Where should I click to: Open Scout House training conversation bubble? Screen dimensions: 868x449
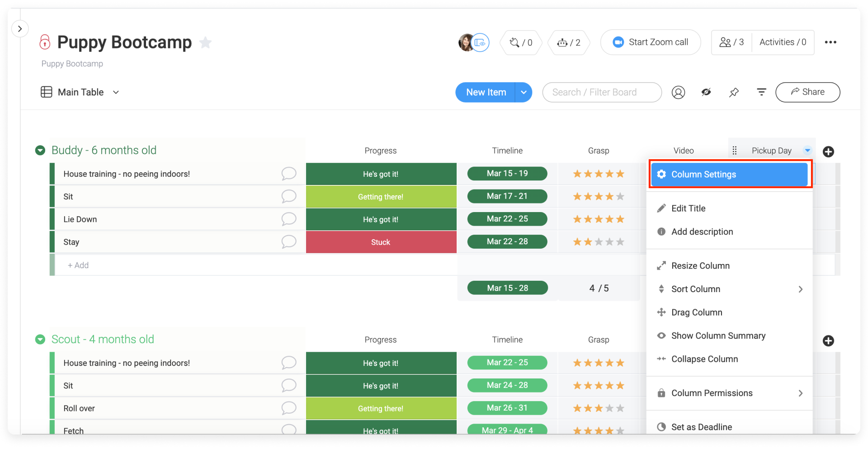click(x=288, y=363)
